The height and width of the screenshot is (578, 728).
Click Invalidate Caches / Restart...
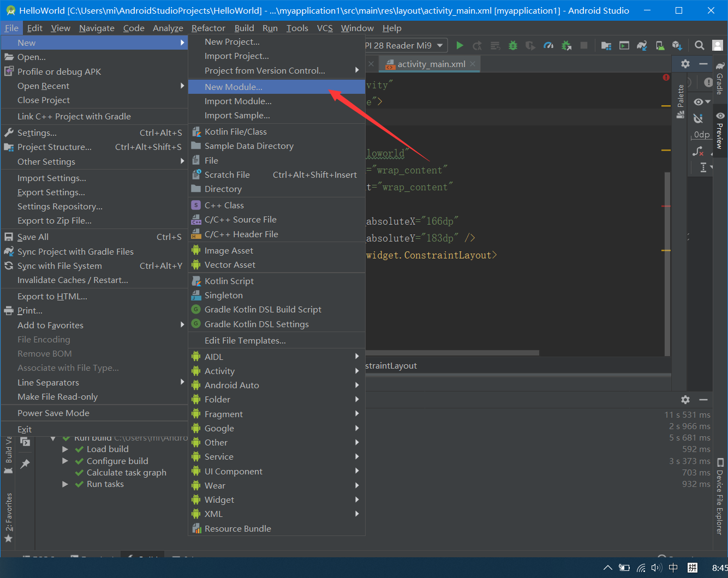point(94,280)
